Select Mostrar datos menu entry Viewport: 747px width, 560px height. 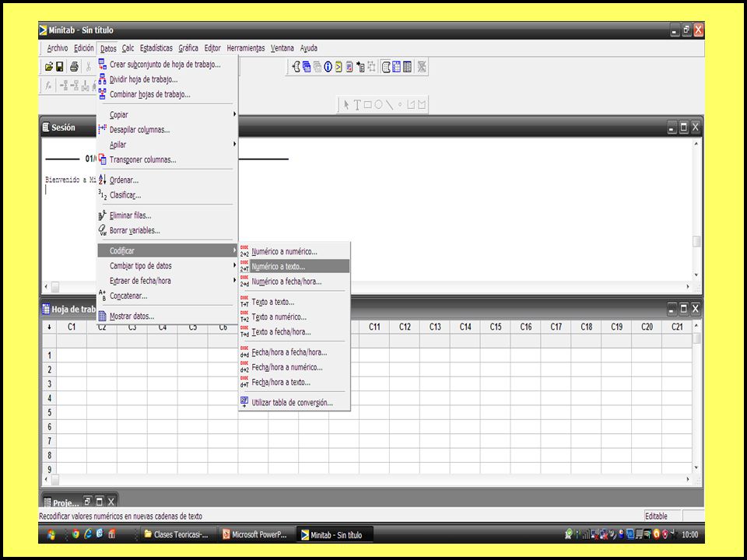[x=167, y=317]
